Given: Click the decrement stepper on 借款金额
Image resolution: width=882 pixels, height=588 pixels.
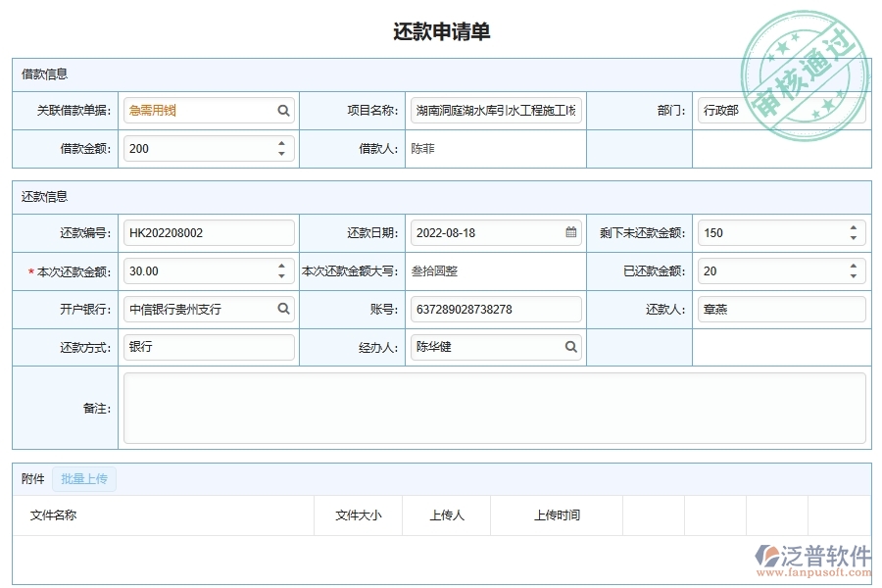Looking at the screenshot, I should coord(283,154).
